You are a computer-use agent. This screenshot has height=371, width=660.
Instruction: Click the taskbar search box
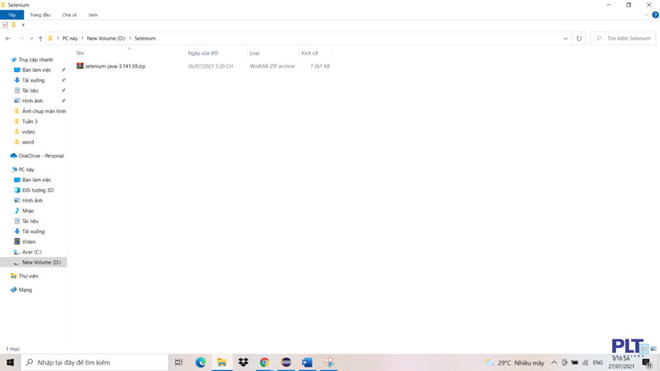coord(94,362)
